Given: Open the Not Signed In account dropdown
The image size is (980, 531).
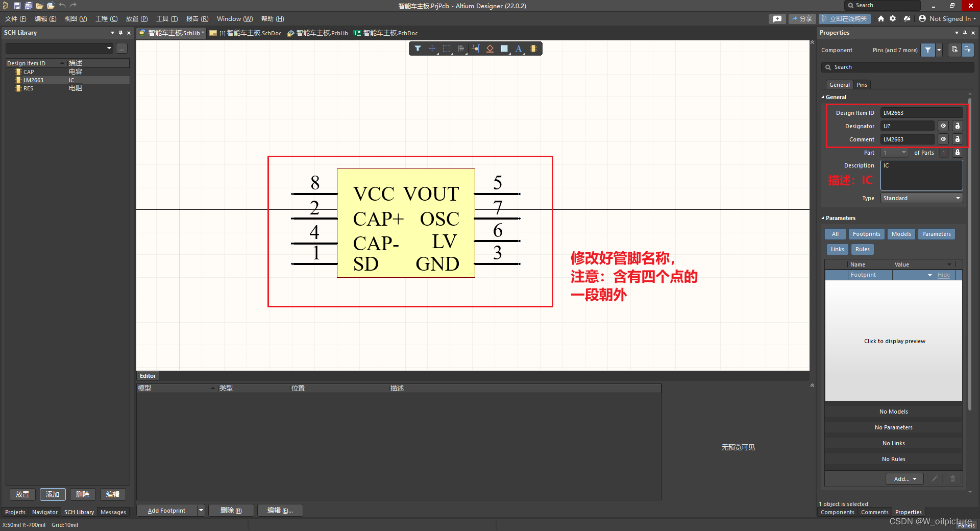Looking at the screenshot, I should (x=947, y=19).
